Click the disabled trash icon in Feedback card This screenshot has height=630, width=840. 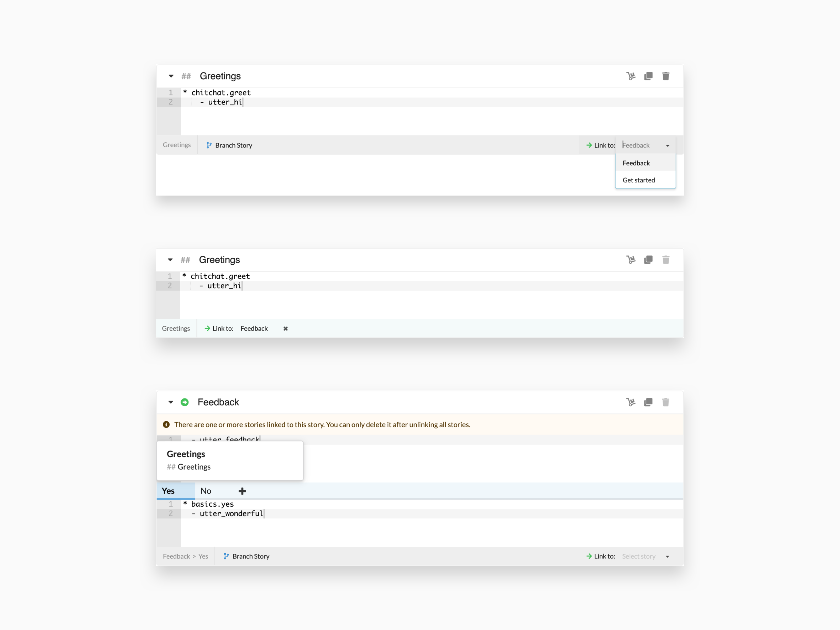[x=666, y=402]
